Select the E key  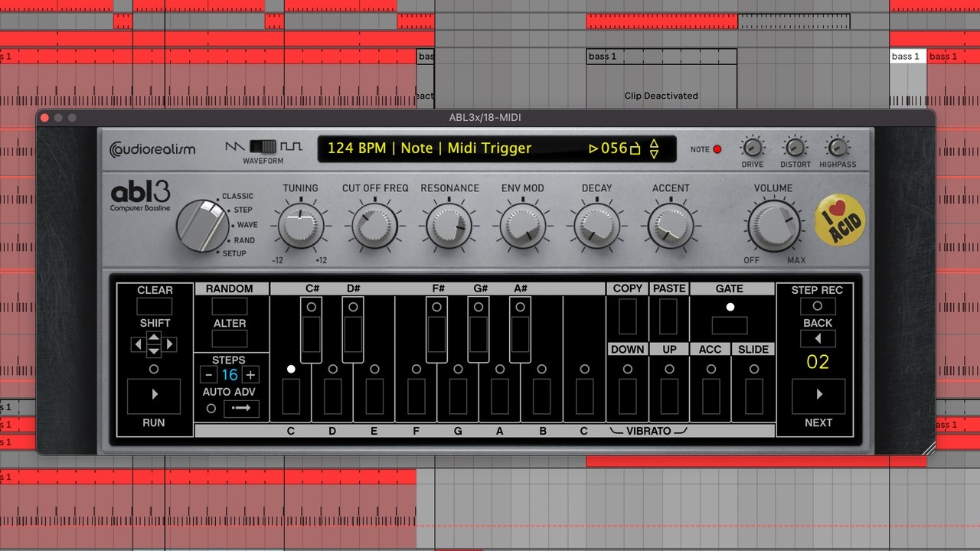pos(374,395)
